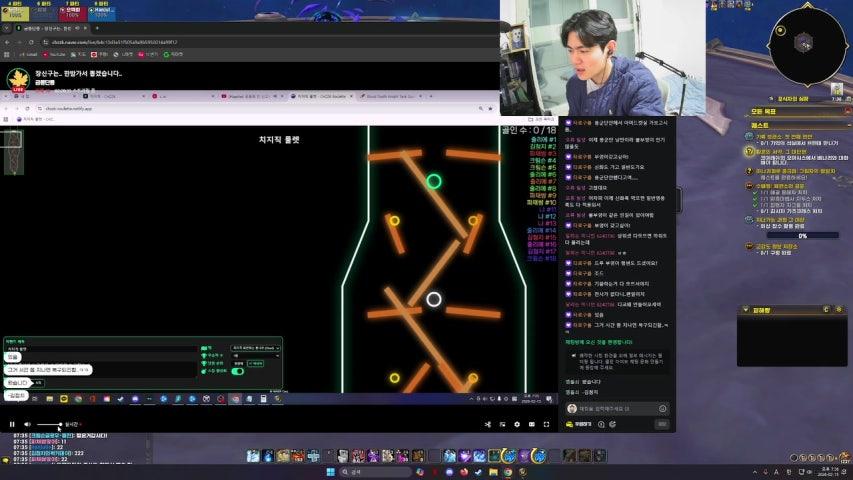Open File Explorer from the taskbar
This screenshot has width=853, height=480.
pyautogui.click(x=493, y=472)
